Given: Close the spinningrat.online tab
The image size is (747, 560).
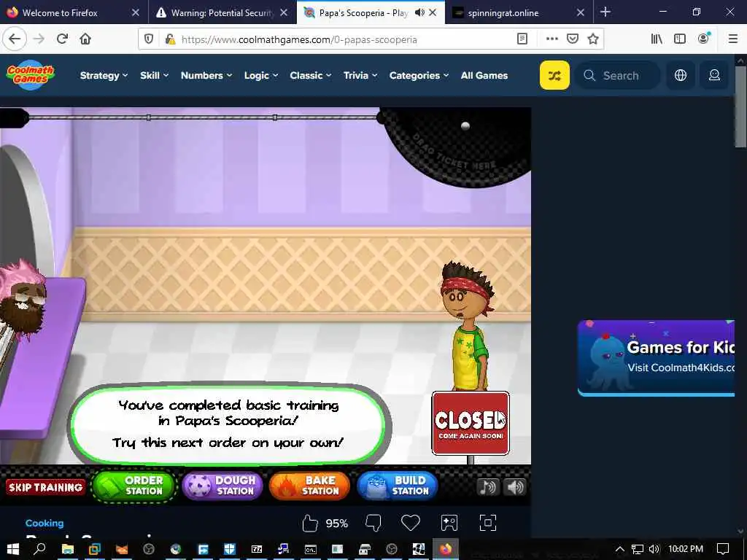Looking at the screenshot, I should pos(580,12).
